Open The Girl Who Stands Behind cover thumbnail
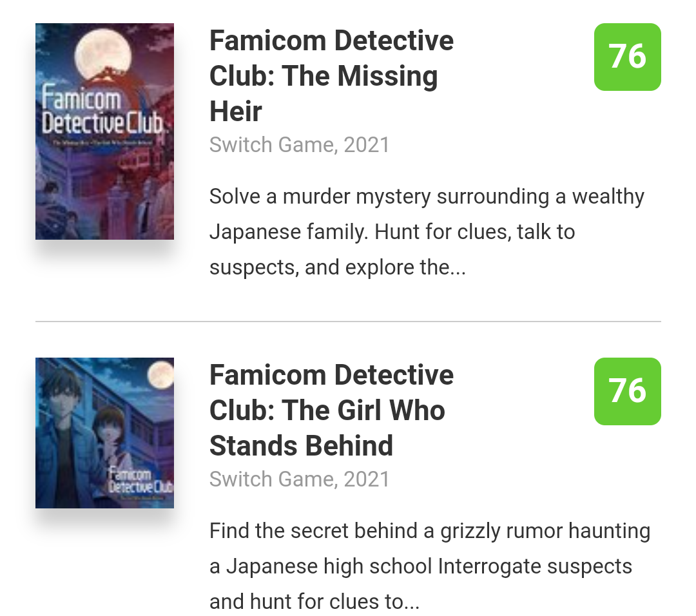 tap(104, 432)
